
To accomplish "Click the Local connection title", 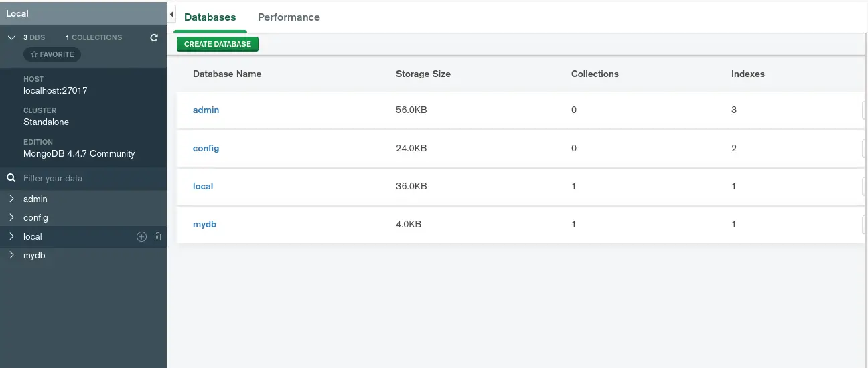I will (x=17, y=13).
